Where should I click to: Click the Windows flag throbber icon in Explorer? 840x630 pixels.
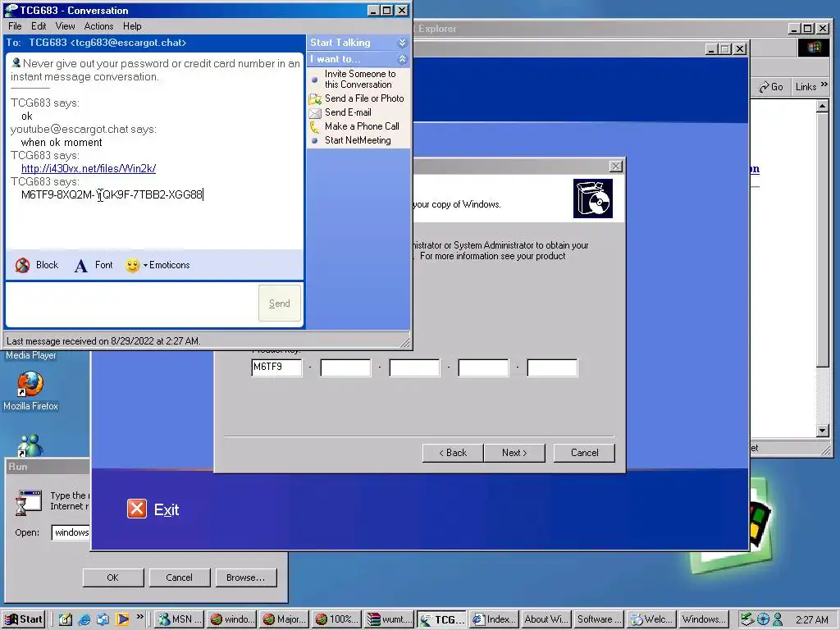(814, 48)
